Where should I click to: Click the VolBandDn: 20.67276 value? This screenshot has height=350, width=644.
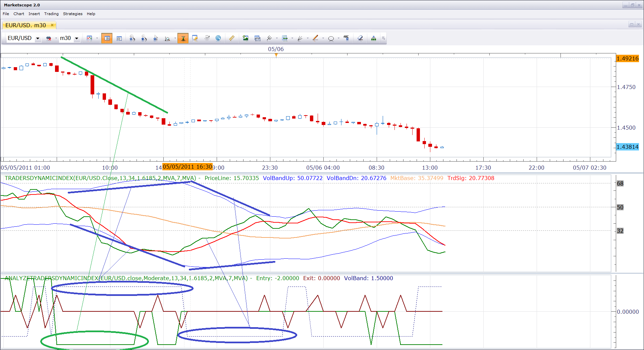point(356,178)
